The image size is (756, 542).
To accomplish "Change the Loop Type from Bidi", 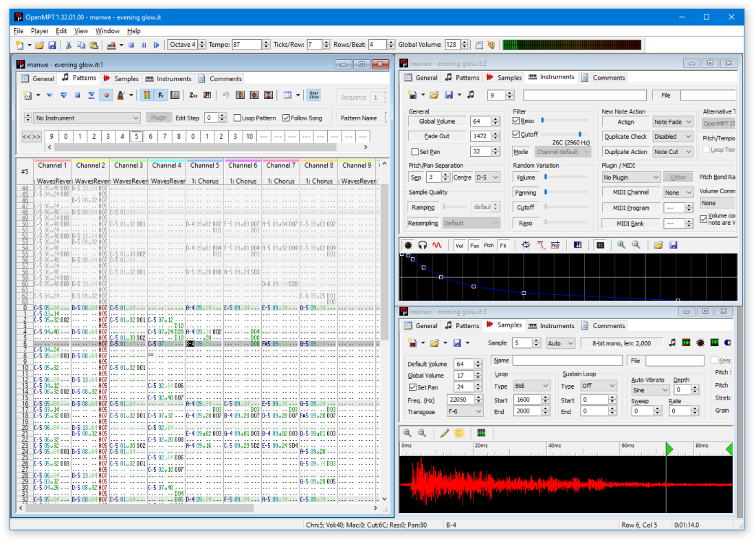I will click(x=545, y=385).
